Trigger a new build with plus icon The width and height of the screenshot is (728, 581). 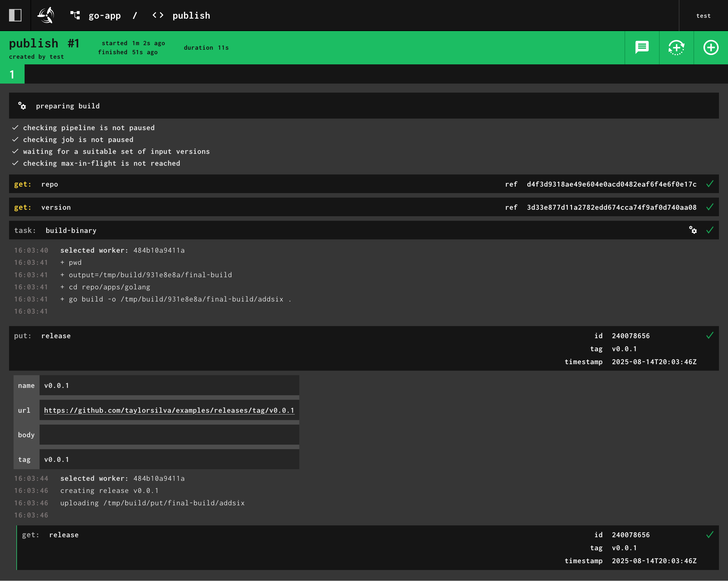(x=710, y=48)
